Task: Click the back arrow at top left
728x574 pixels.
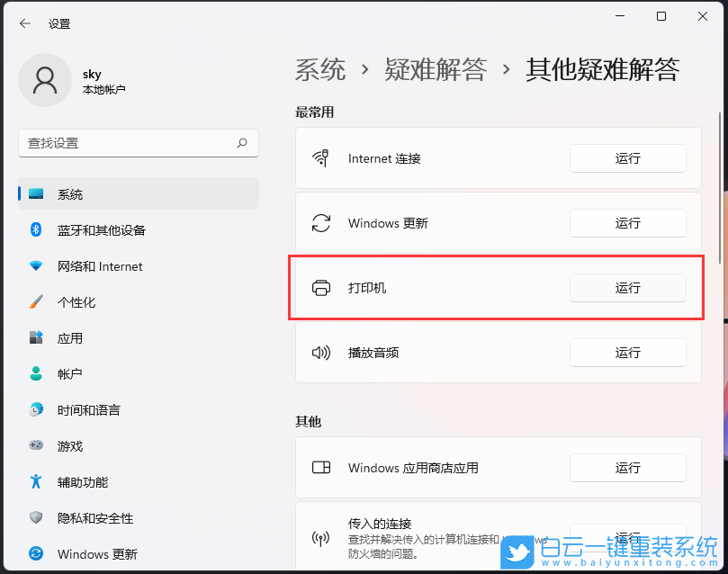Action: pyautogui.click(x=24, y=23)
